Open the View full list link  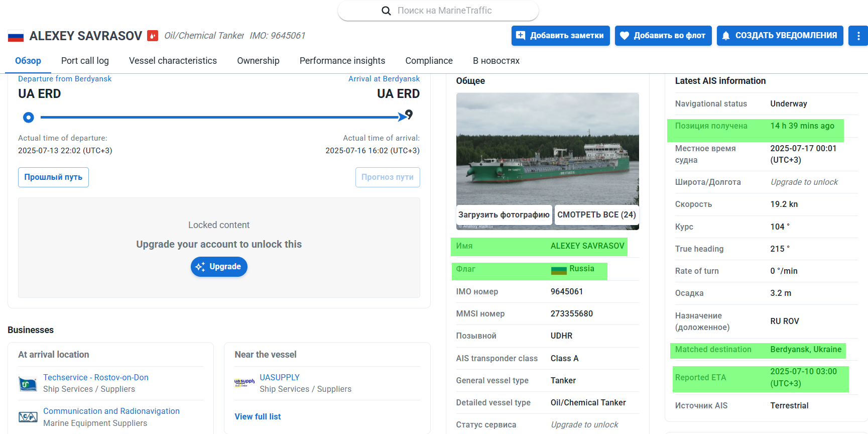tap(258, 416)
